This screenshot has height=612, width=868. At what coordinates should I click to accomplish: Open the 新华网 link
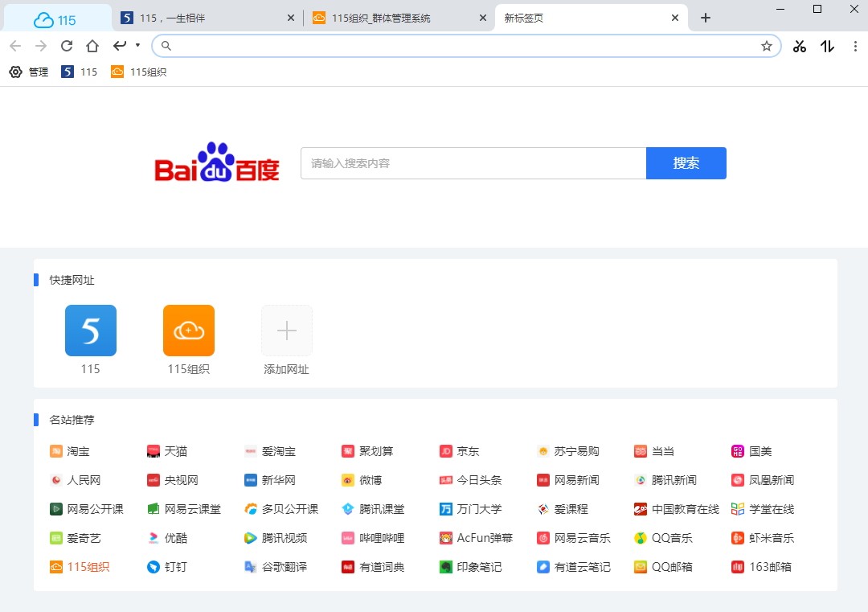(270, 480)
